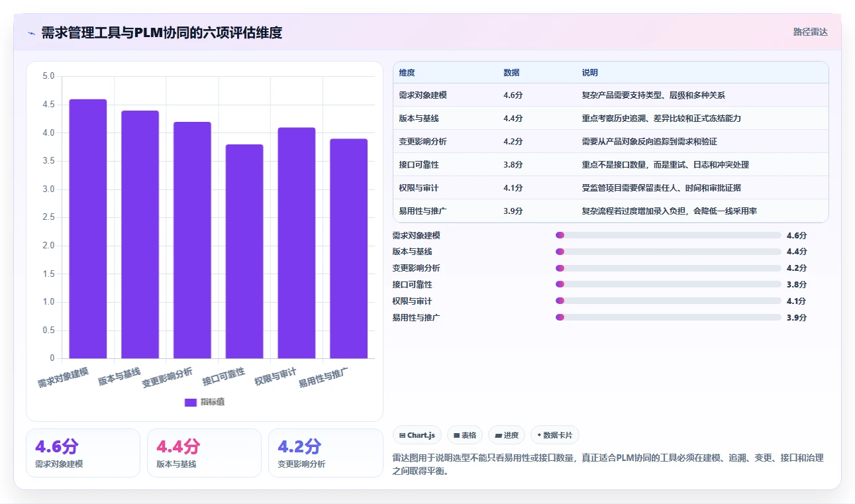Viewport: 855px width, 504px height.
Task: Click description 重点不是接口数量，而是重试、日志和冲突处理
Action: coord(666,165)
